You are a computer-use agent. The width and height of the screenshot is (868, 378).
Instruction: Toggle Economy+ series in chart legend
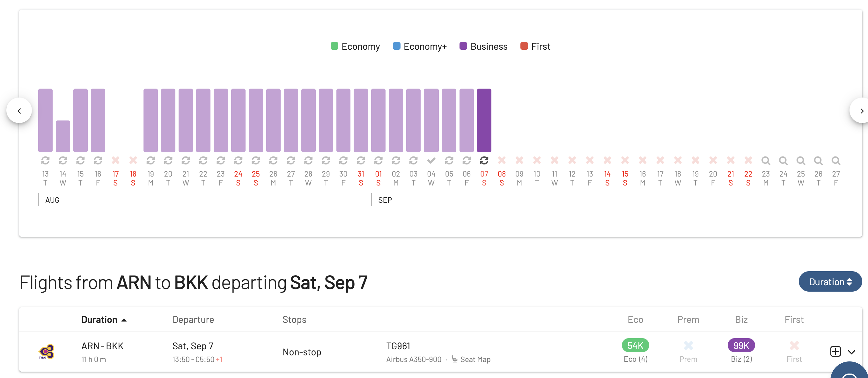point(420,47)
